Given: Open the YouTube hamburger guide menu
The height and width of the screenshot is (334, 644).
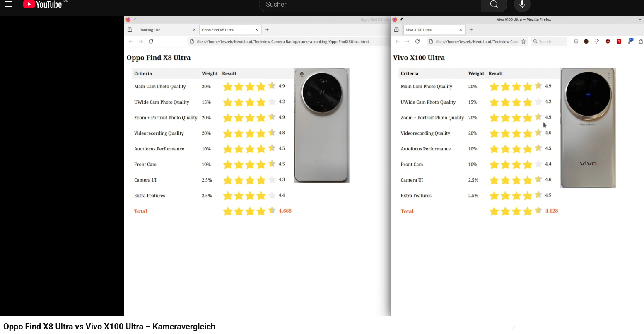Looking at the screenshot, I should pos(8,4).
